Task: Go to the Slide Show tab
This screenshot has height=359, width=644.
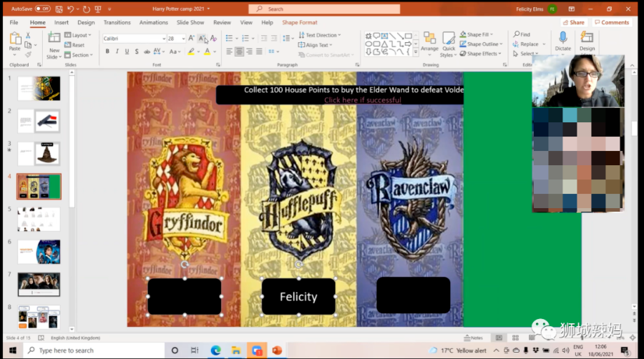Action: tap(190, 23)
